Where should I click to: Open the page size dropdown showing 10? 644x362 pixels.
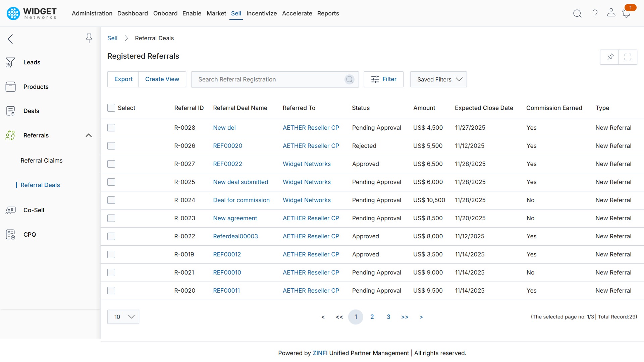pos(123,316)
